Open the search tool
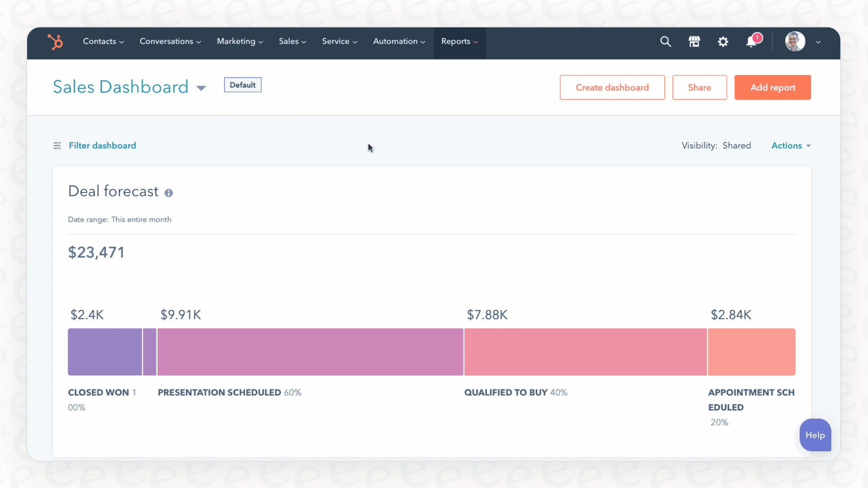The width and height of the screenshot is (868, 488). [x=665, y=41]
